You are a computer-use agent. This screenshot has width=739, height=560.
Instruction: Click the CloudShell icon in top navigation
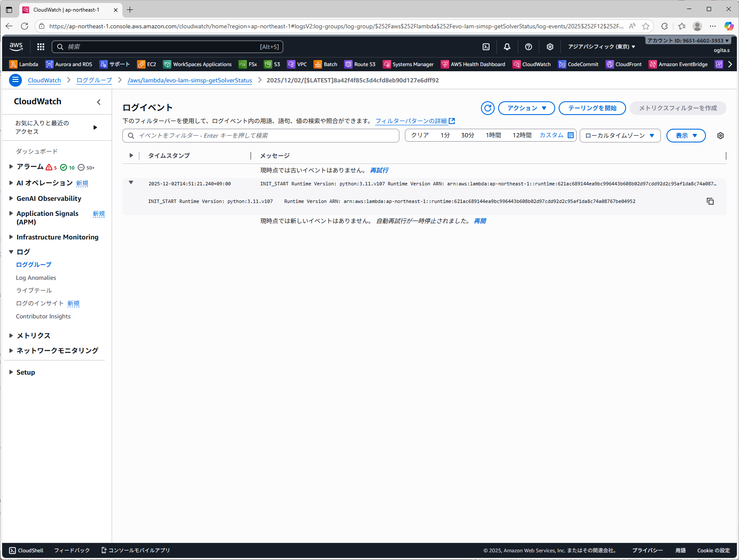pos(486,47)
